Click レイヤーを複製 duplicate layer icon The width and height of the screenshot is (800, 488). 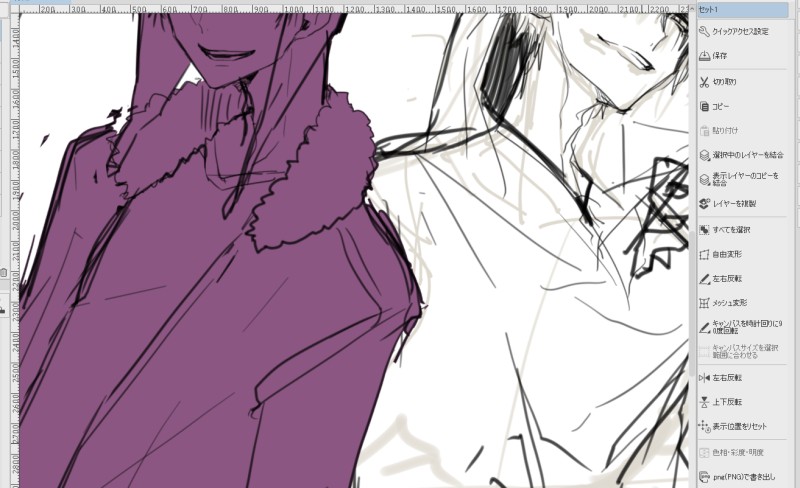tap(704, 203)
